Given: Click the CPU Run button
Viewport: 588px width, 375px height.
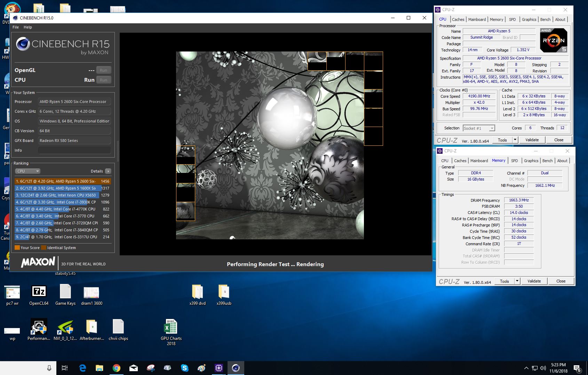Looking at the screenshot, I should click(x=103, y=80).
